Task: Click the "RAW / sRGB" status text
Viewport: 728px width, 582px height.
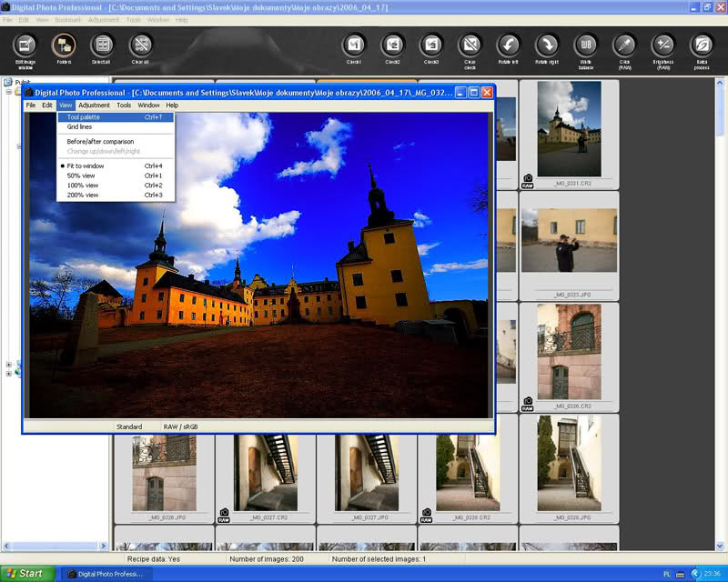Action: pyautogui.click(x=180, y=426)
